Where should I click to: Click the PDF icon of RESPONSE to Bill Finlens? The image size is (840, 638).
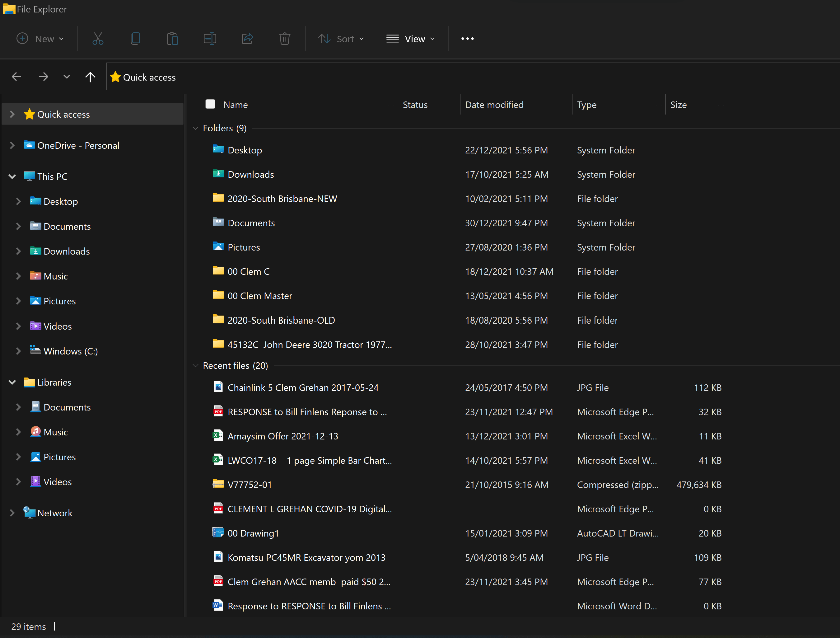(218, 411)
